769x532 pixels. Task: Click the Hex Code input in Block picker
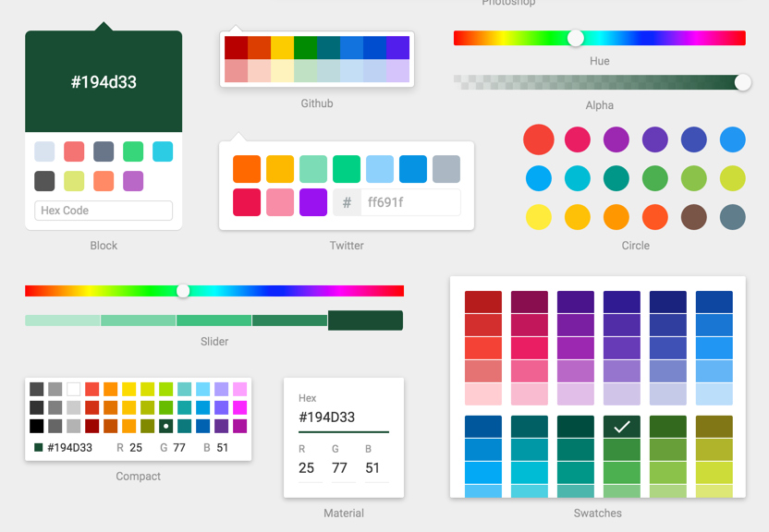(104, 211)
